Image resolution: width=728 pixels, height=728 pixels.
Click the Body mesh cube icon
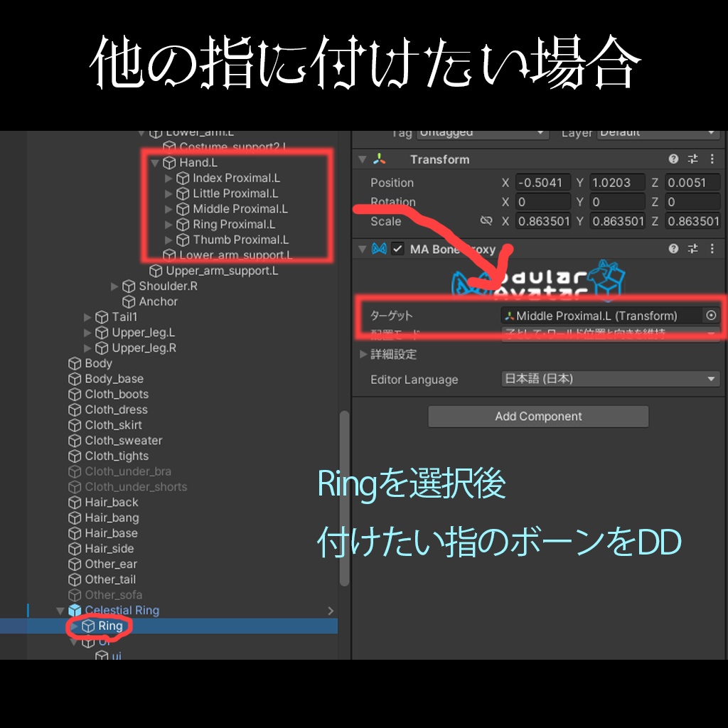coord(74,363)
